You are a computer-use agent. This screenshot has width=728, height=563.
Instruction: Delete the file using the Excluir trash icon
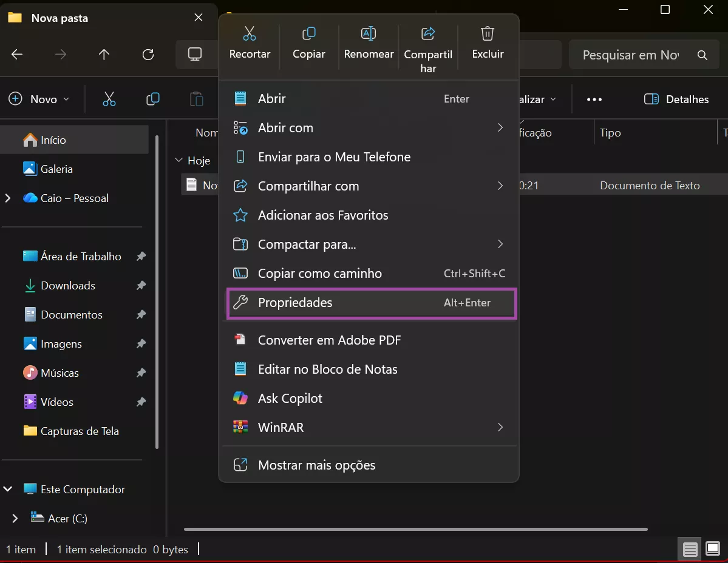487,33
